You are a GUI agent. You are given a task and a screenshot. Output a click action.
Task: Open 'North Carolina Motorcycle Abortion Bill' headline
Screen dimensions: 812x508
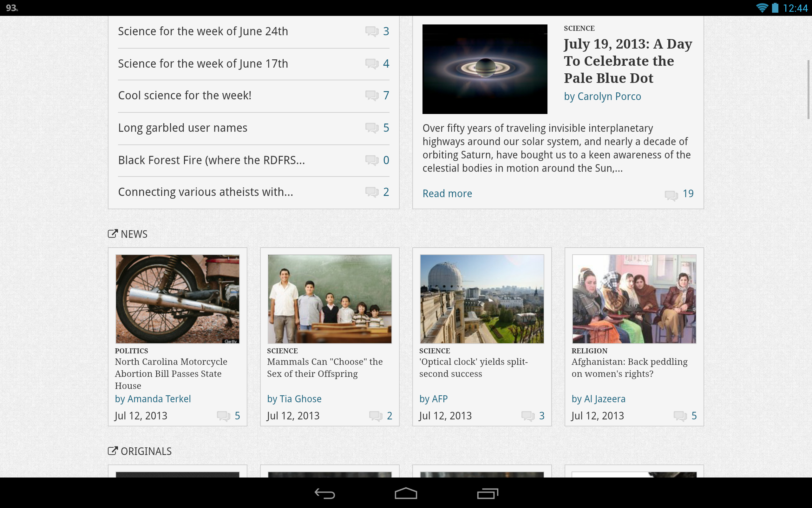pyautogui.click(x=171, y=374)
